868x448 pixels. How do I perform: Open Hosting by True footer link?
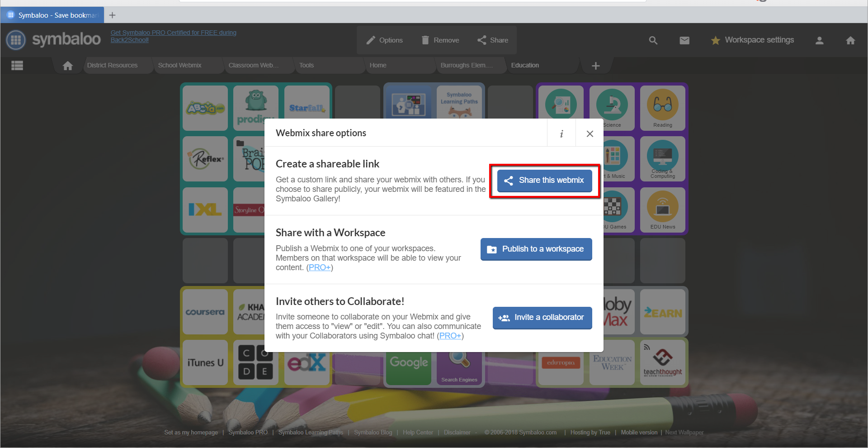590,433
